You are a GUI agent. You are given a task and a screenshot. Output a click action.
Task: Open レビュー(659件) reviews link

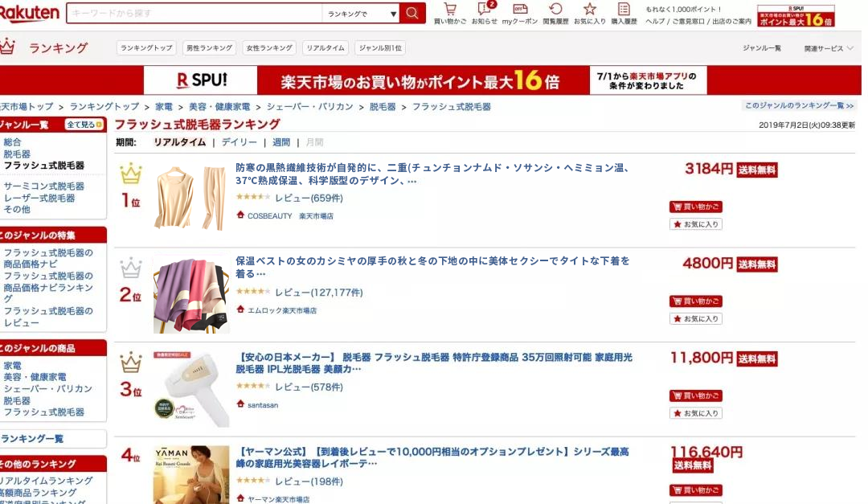pos(309,199)
